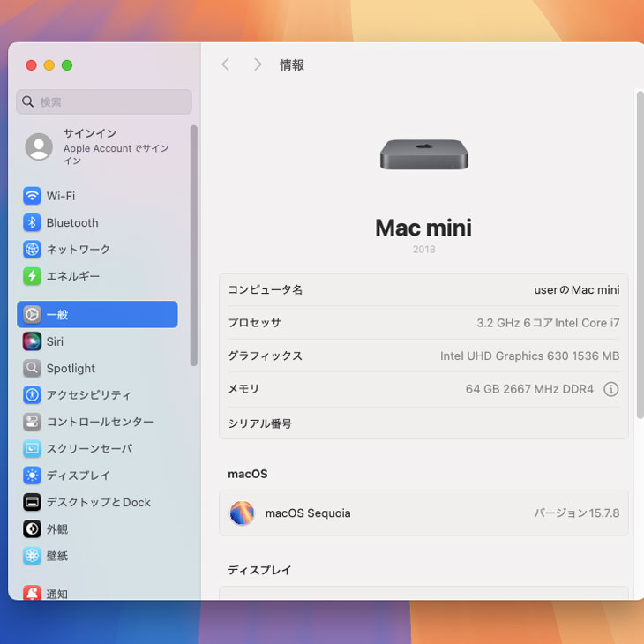This screenshot has height=644, width=644.
Task: Click computer name 'userの Mac mini'
Action: (577, 290)
